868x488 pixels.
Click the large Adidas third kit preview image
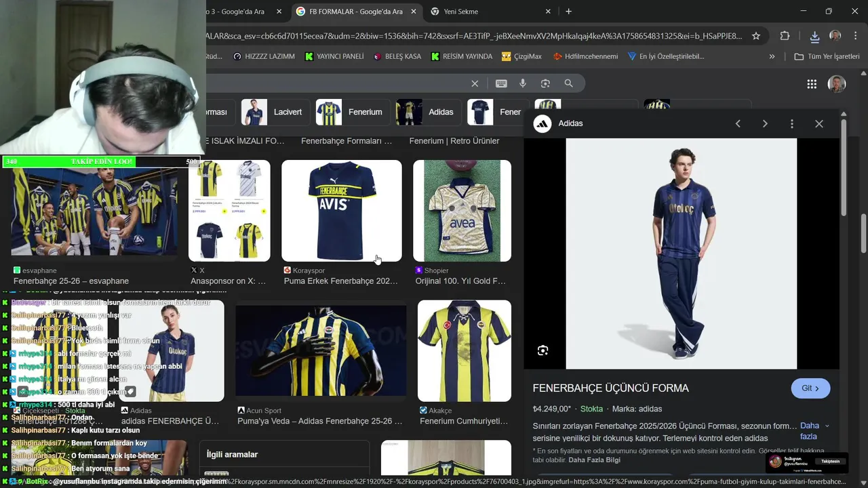pos(682,253)
